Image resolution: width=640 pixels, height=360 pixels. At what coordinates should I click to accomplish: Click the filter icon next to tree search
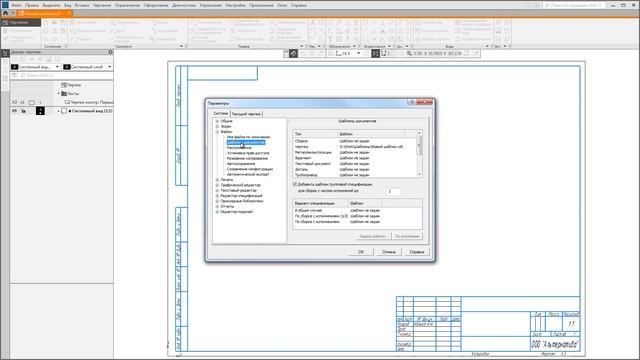coord(14,76)
